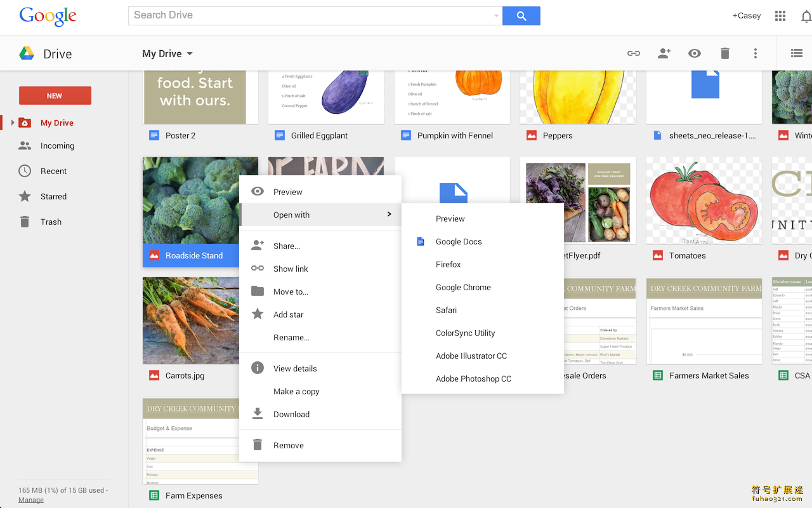The width and height of the screenshot is (812, 508).
Task: Click the Incoming people icon
Action: 25,145
